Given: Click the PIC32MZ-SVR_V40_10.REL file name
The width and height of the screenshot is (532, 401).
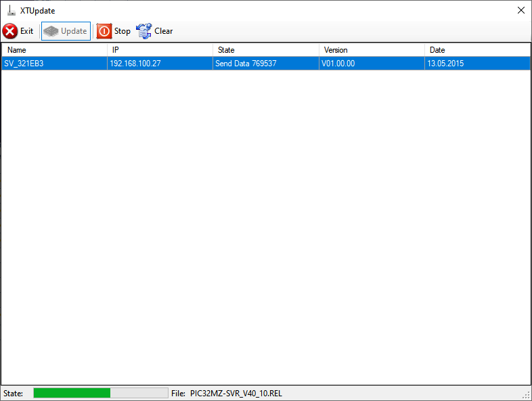Looking at the screenshot, I should click(236, 393).
